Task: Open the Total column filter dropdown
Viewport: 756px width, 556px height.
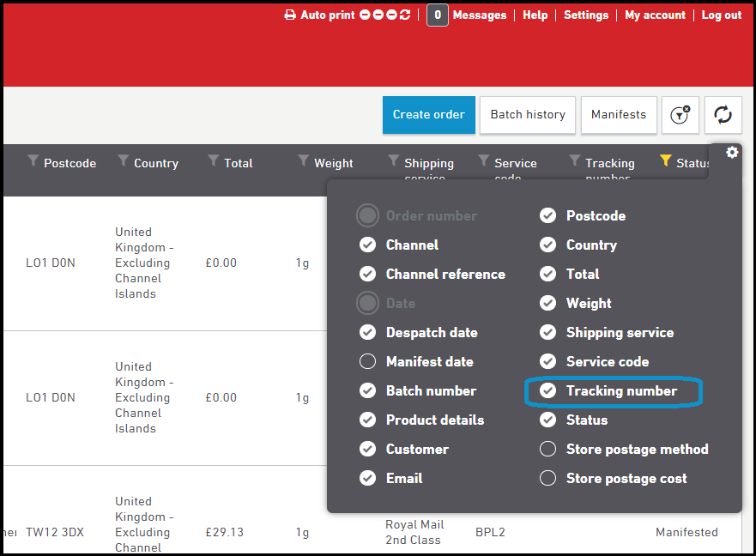Action: pos(214,160)
